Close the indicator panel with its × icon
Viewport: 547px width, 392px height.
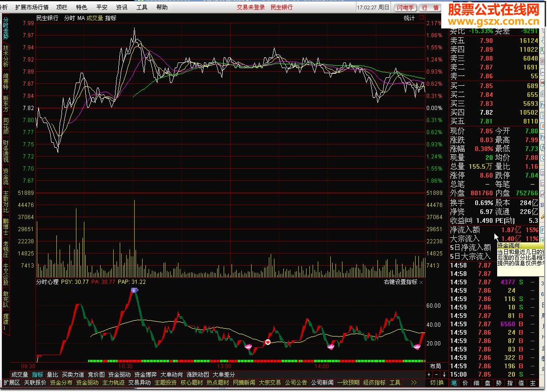point(421,282)
